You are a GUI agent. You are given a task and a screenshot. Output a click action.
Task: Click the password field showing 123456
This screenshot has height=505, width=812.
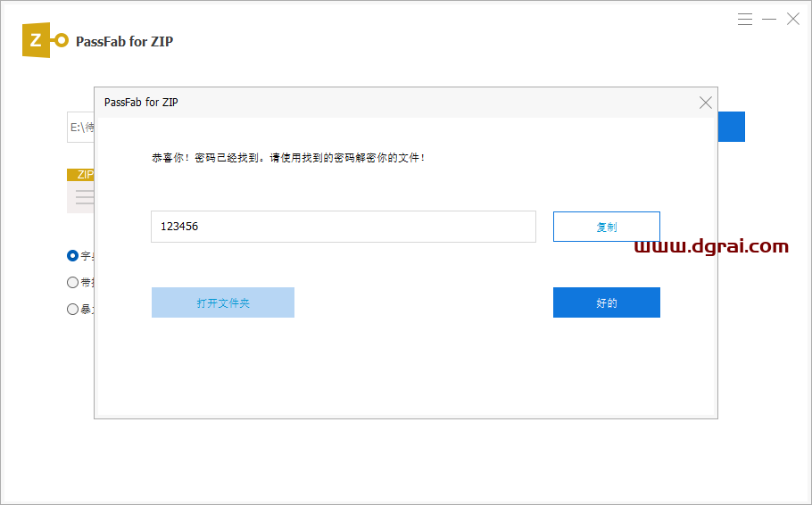pyautogui.click(x=344, y=227)
